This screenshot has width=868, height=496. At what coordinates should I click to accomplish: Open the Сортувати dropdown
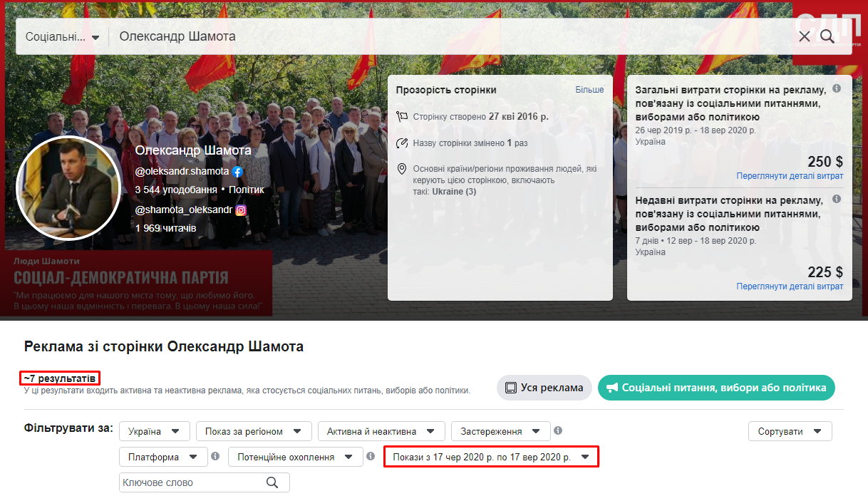[790, 431]
